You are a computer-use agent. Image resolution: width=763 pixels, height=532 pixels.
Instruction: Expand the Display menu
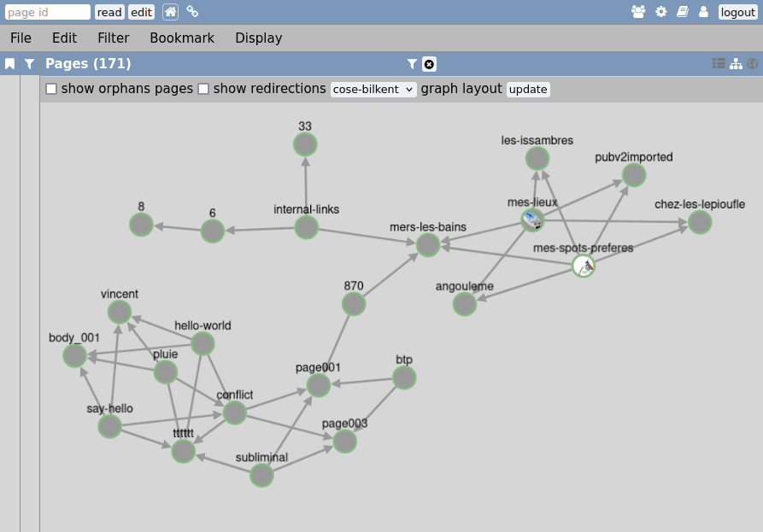click(x=258, y=38)
